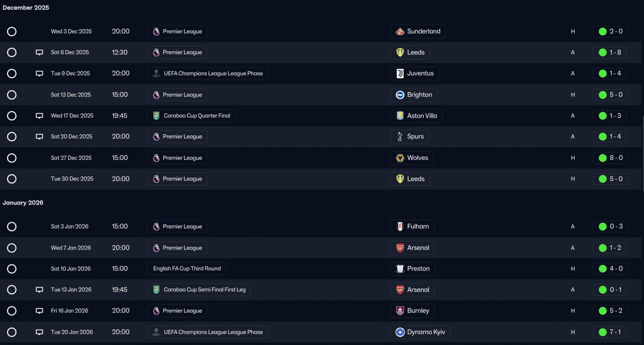Click the Juventus club badge icon
This screenshot has width=644, height=345.
coord(400,73)
